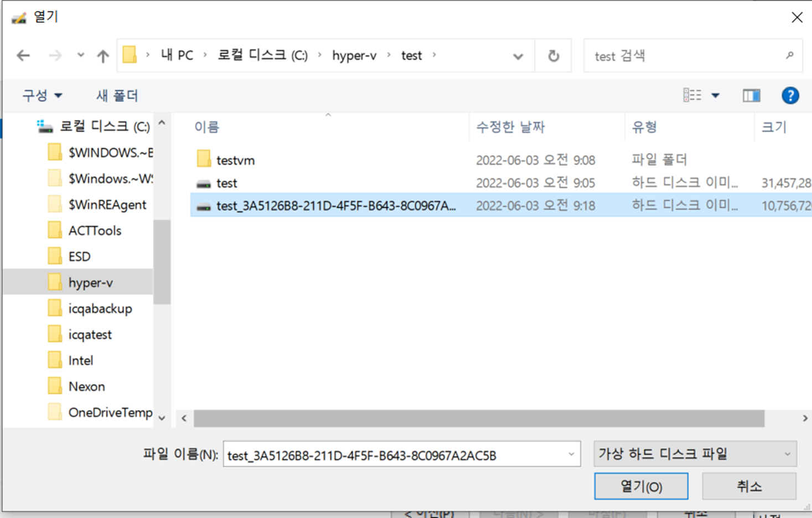
Task: Click the forward navigation arrow
Action: (55, 55)
